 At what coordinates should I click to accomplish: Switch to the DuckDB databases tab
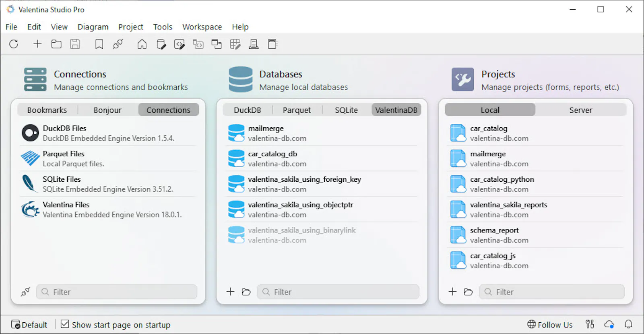click(x=248, y=110)
